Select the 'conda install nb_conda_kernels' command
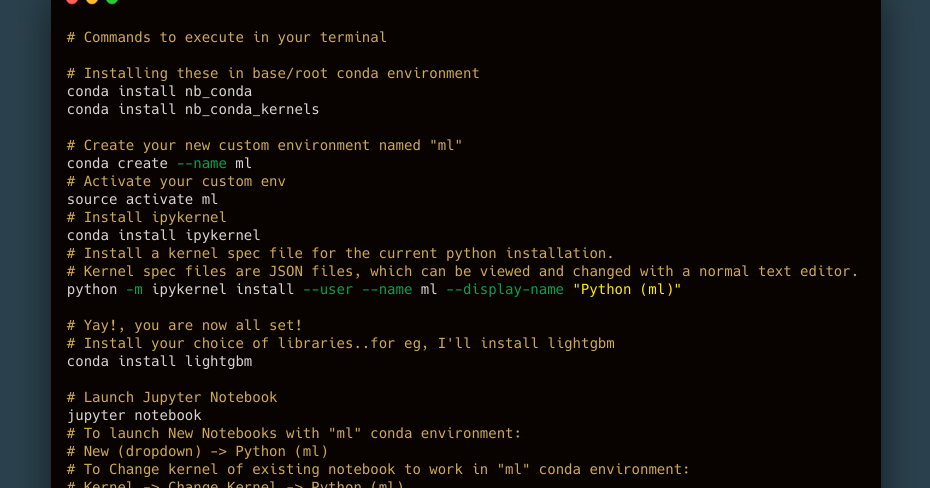 [193, 109]
